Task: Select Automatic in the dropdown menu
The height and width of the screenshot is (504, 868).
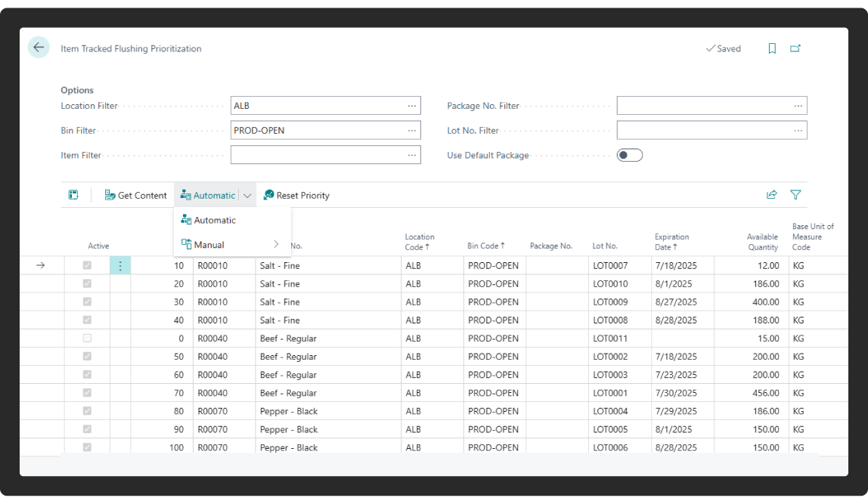Action: tap(232, 220)
